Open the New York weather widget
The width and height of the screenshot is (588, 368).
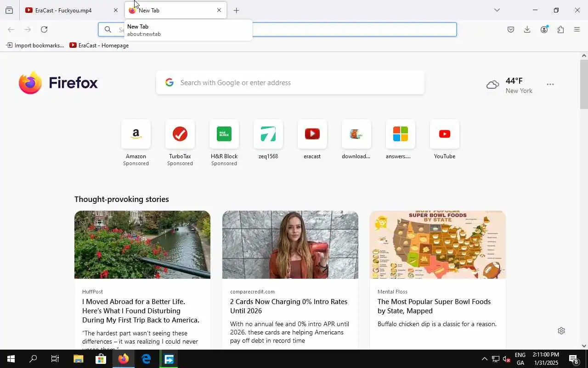pyautogui.click(x=509, y=85)
